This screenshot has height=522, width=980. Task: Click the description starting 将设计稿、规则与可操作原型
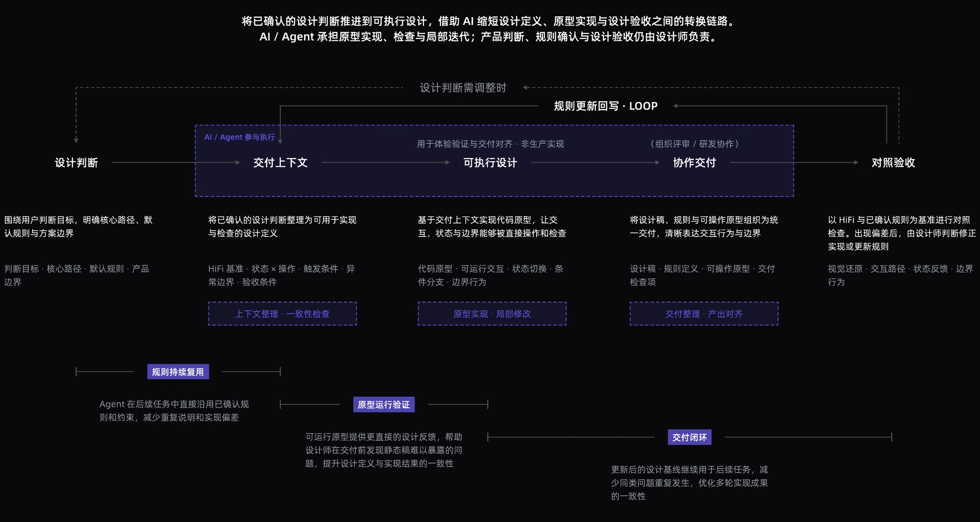[x=704, y=227]
